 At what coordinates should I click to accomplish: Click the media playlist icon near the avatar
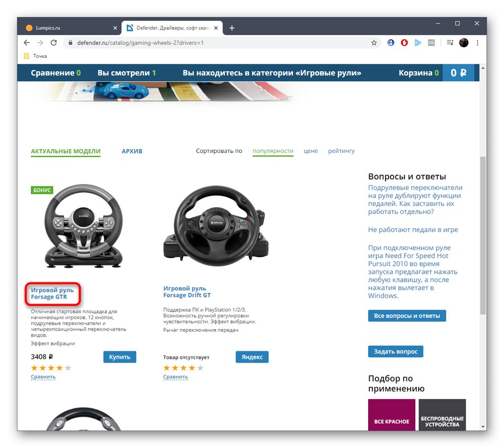(x=449, y=42)
